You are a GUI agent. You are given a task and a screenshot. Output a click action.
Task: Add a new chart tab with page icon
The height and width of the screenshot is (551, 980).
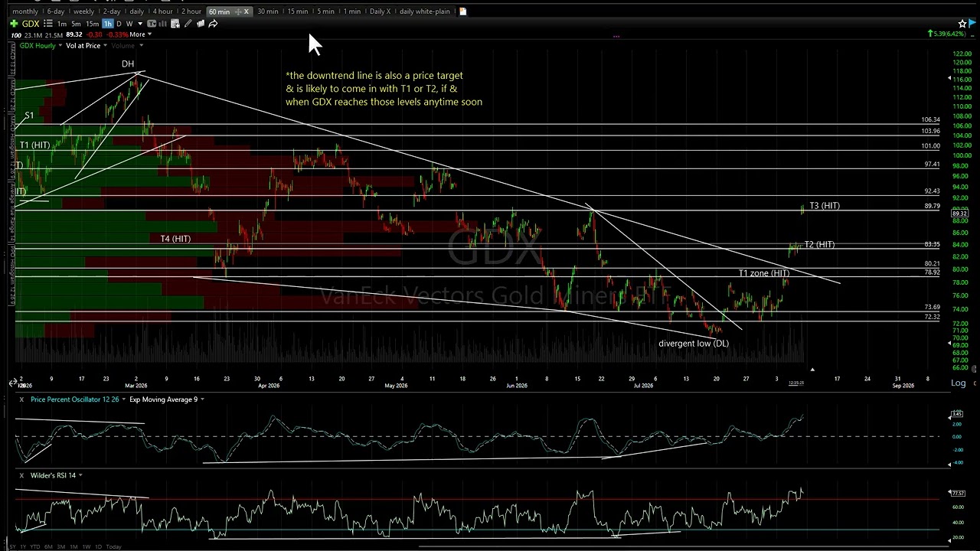(462, 11)
